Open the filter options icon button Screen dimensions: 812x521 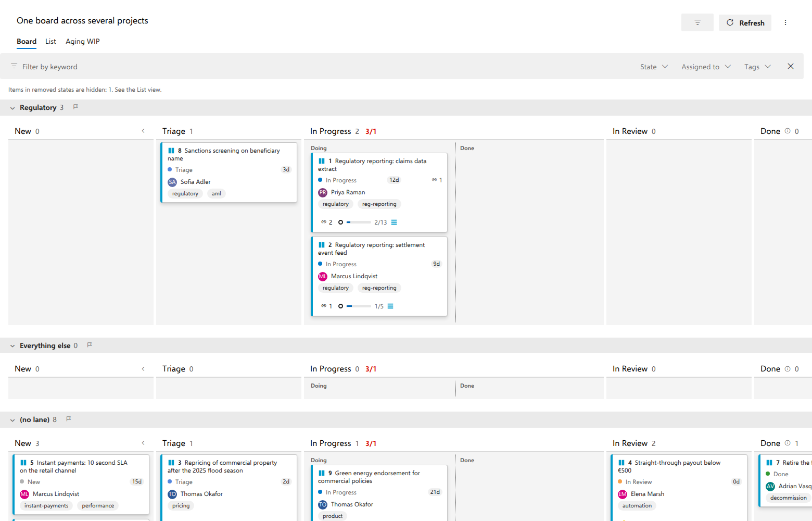coord(697,22)
